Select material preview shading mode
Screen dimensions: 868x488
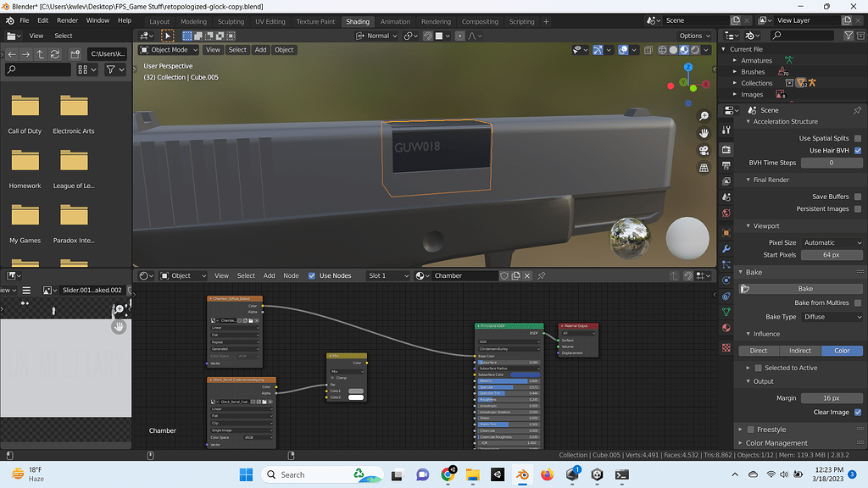click(x=684, y=50)
